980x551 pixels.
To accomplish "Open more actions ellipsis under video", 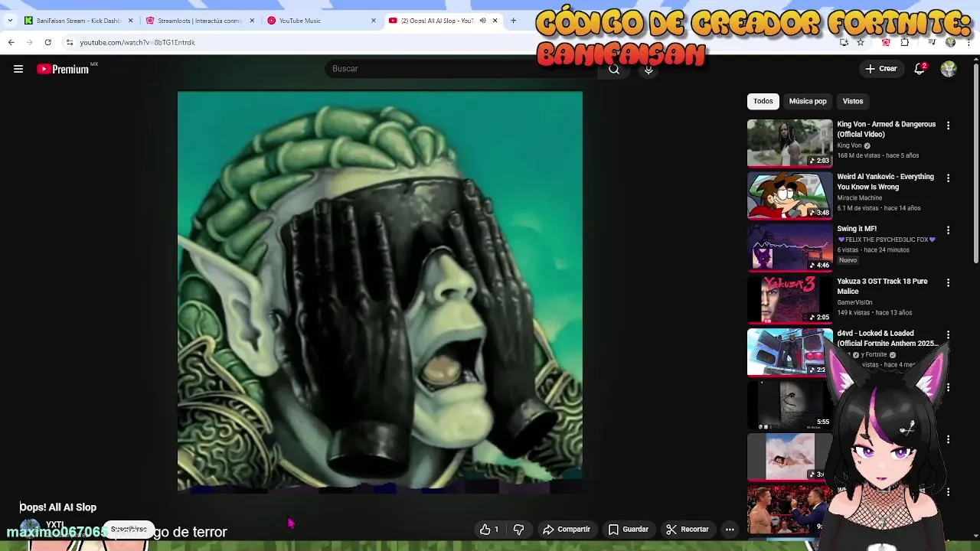I will (x=730, y=529).
